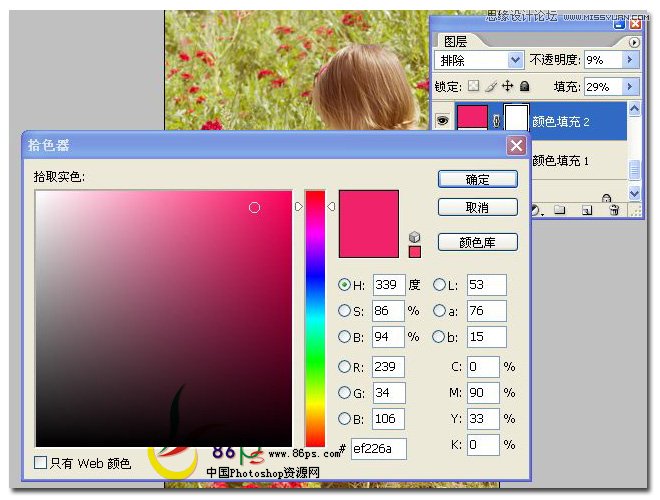Click the K black value field
This screenshot has width=660, height=500.
click(x=483, y=444)
